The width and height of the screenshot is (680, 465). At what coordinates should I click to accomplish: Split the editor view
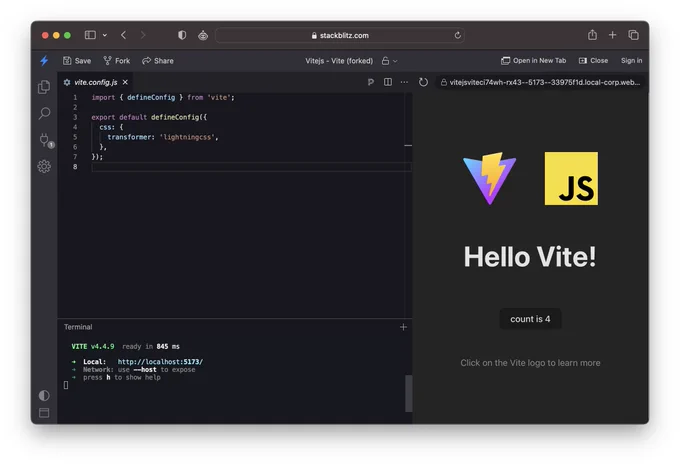pyautogui.click(x=388, y=82)
